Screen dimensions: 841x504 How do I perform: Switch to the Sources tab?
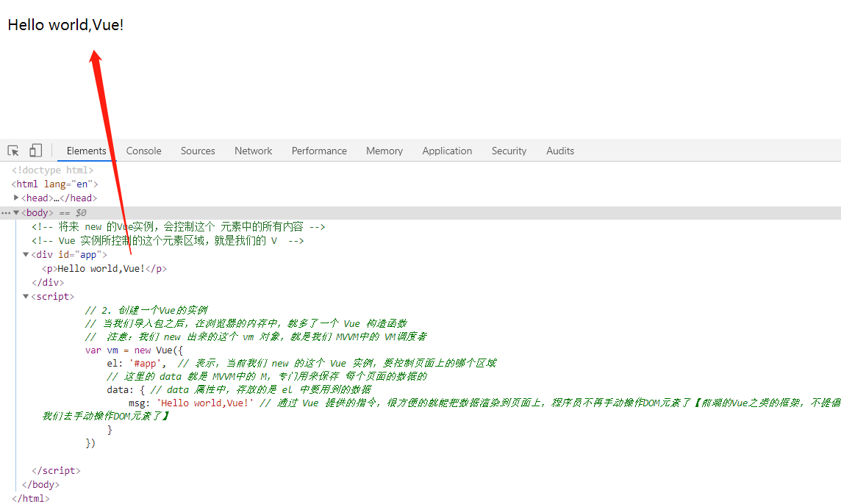click(x=198, y=151)
